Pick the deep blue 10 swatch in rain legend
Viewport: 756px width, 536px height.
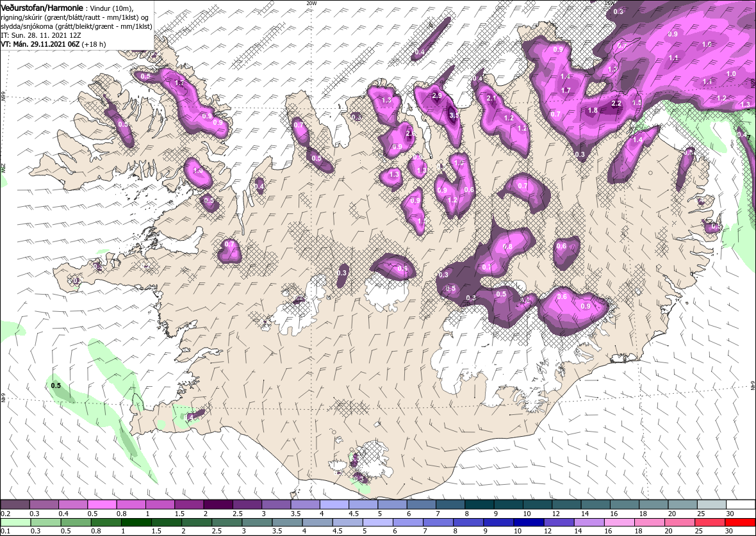point(529,523)
